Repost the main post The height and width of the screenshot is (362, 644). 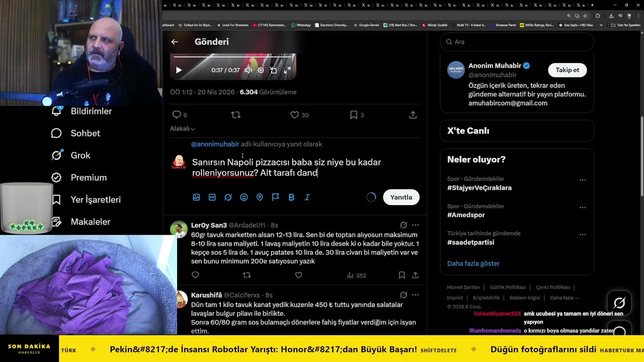[x=235, y=115]
